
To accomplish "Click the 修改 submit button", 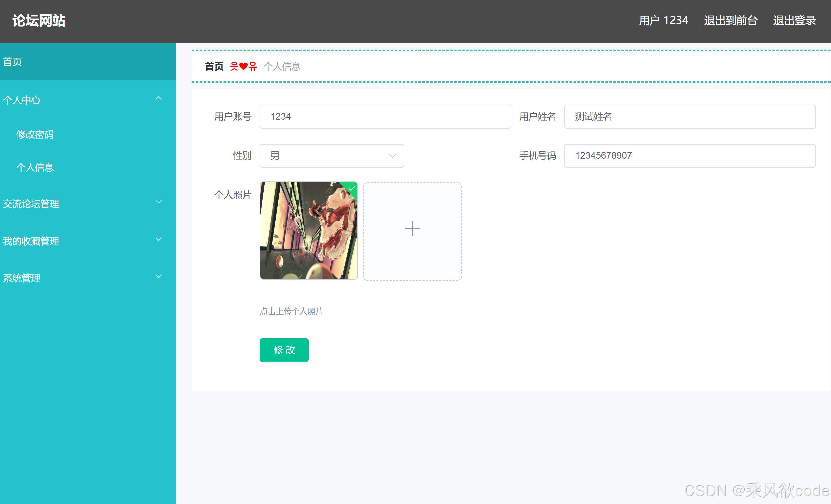I will click(x=284, y=350).
